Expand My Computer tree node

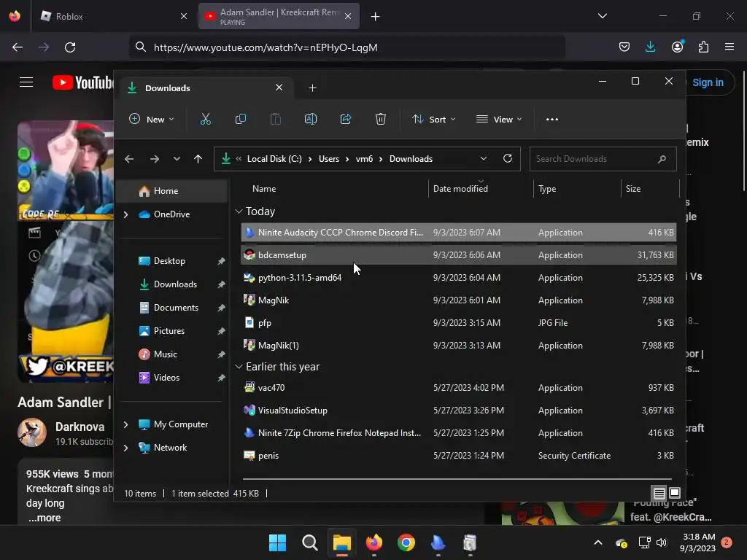(125, 424)
